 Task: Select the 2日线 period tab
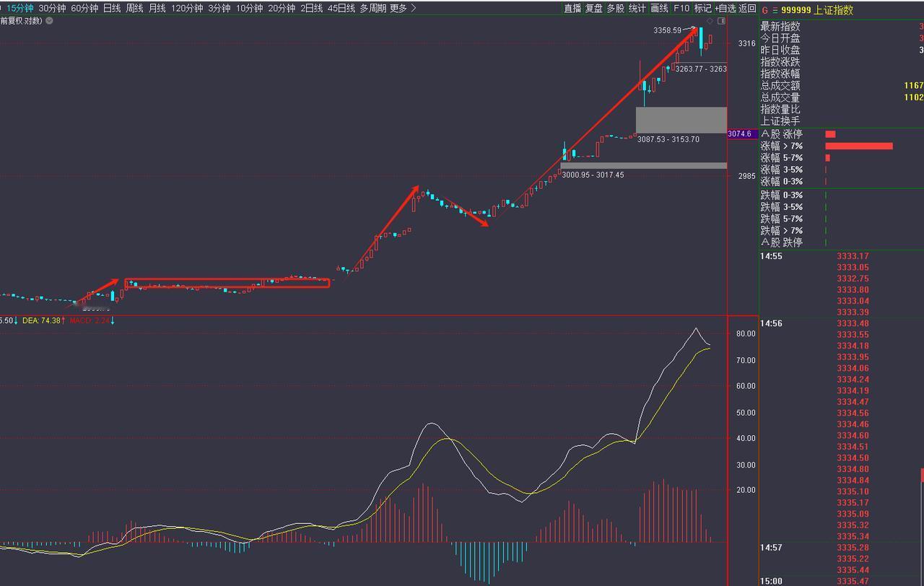tap(311, 9)
